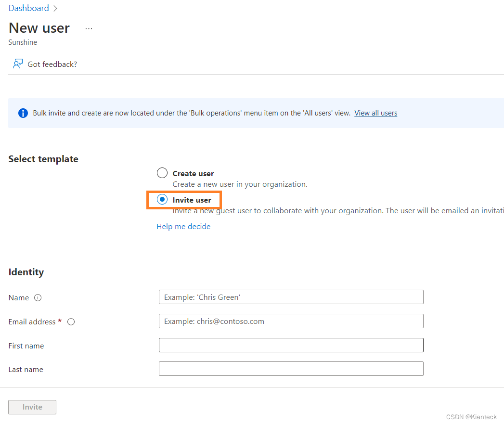Viewport: 504px width, 424px height.
Task: Click the Email address input field
Action: (x=291, y=321)
